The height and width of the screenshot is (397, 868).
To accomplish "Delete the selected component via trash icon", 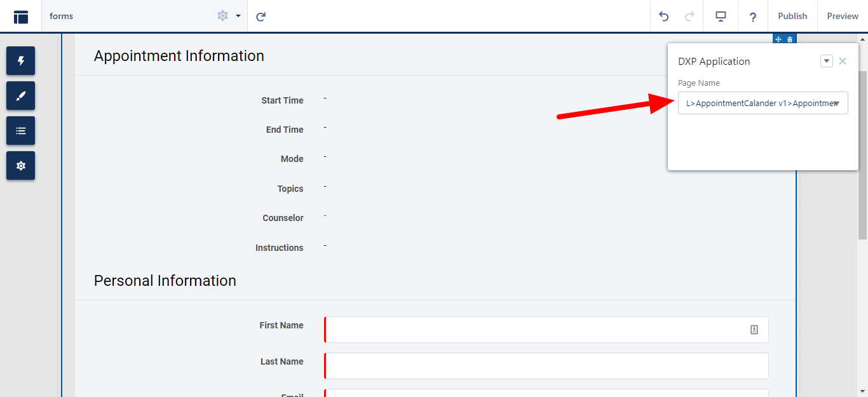I will pyautogui.click(x=790, y=39).
